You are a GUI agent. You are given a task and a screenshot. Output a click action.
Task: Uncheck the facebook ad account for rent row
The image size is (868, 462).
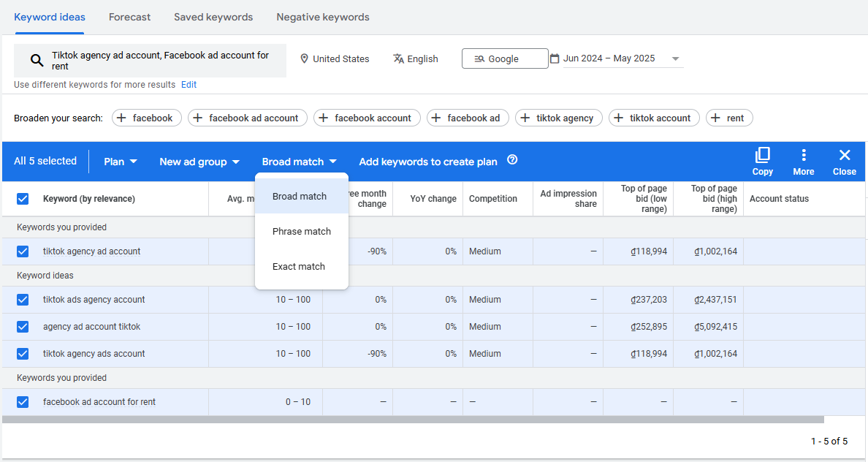point(23,402)
